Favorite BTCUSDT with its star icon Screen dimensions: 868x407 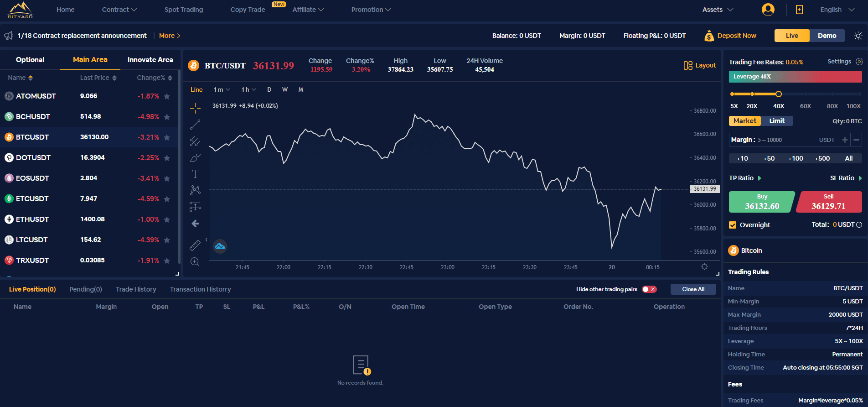167,137
